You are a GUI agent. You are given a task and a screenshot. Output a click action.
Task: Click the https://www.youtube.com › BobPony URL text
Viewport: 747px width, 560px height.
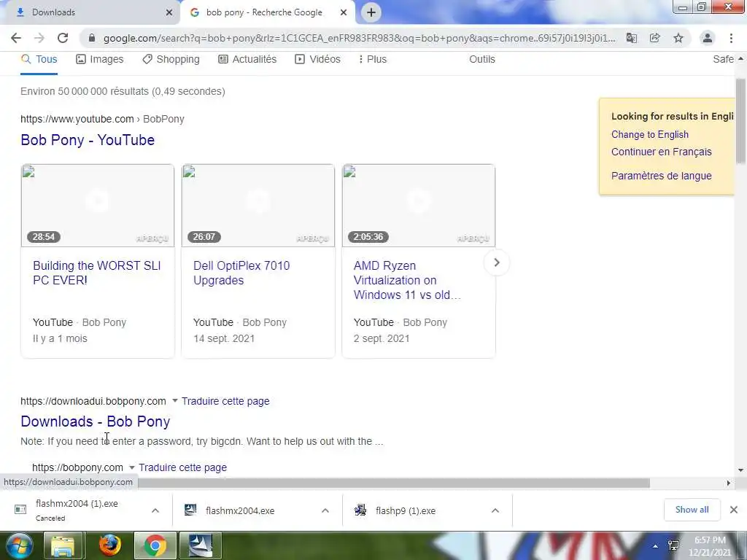point(102,119)
